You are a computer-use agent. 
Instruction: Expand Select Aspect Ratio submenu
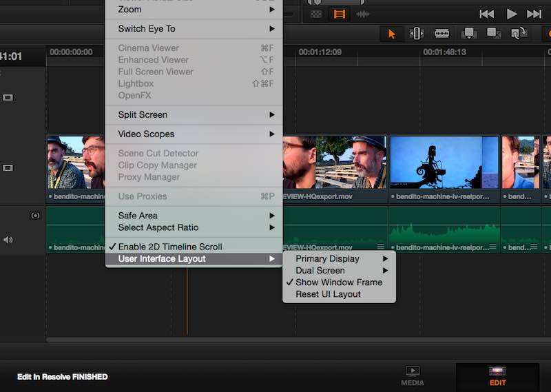coord(194,227)
